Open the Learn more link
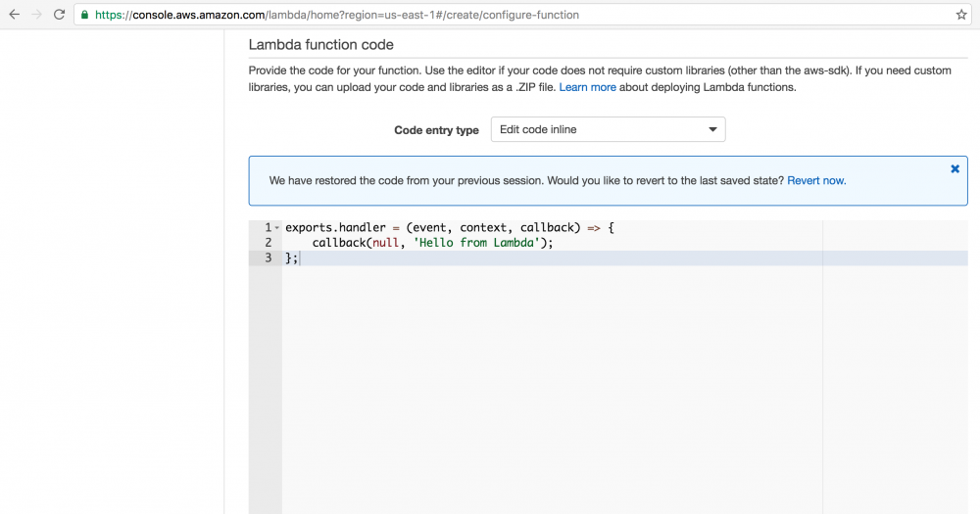 [x=587, y=87]
